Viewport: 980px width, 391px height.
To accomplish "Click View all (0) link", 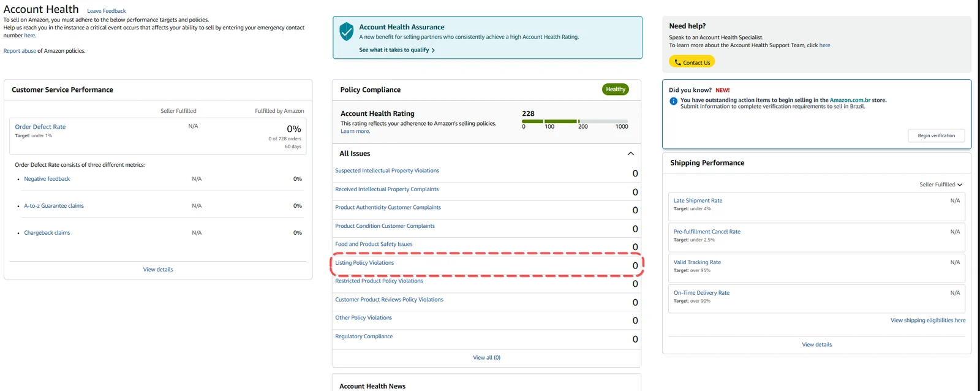I will (486, 358).
